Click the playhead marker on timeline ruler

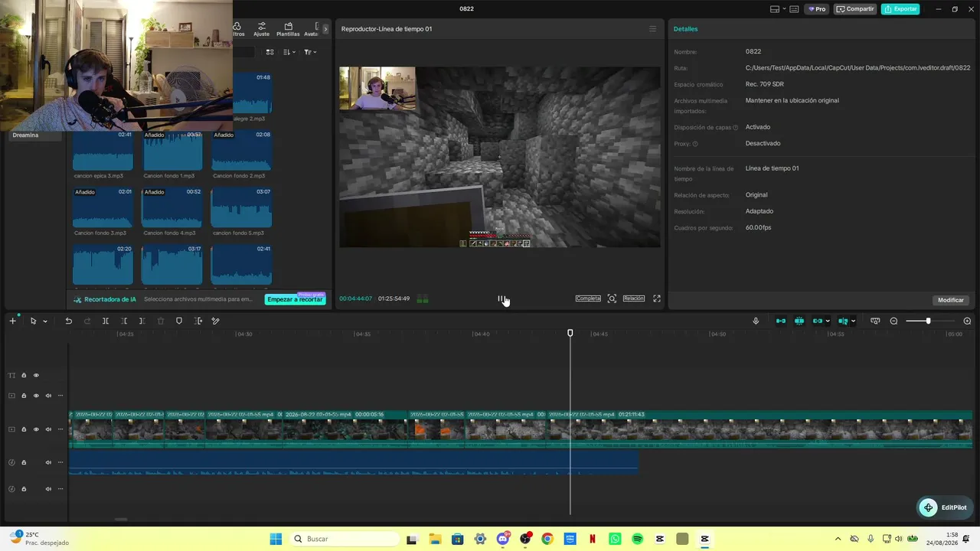(570, 333)
